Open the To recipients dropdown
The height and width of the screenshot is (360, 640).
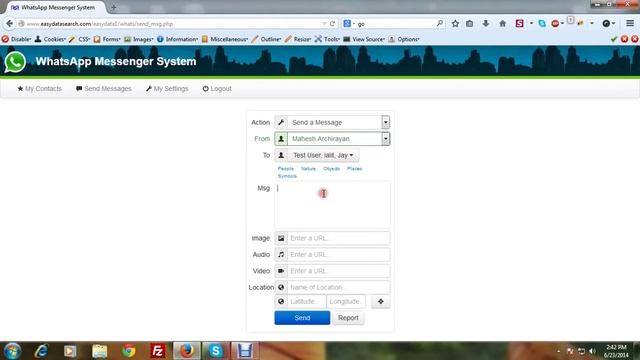[x=323, y=155]
